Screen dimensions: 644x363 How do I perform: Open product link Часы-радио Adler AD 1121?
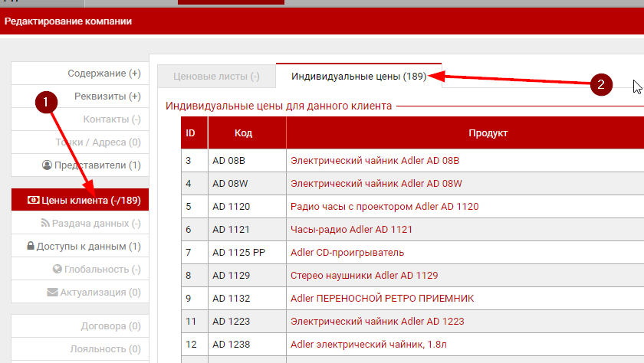coord(351,229)
